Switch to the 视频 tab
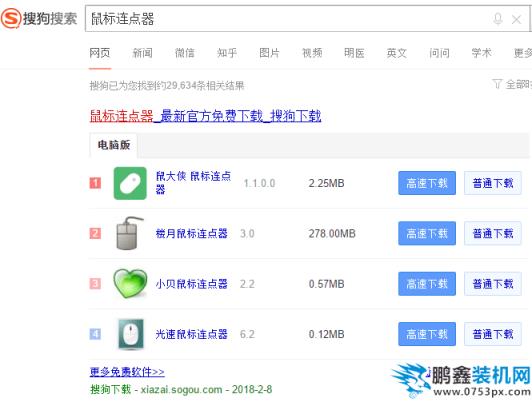Image resolution: width=532 pixels, height=402 pixels. 312,53
